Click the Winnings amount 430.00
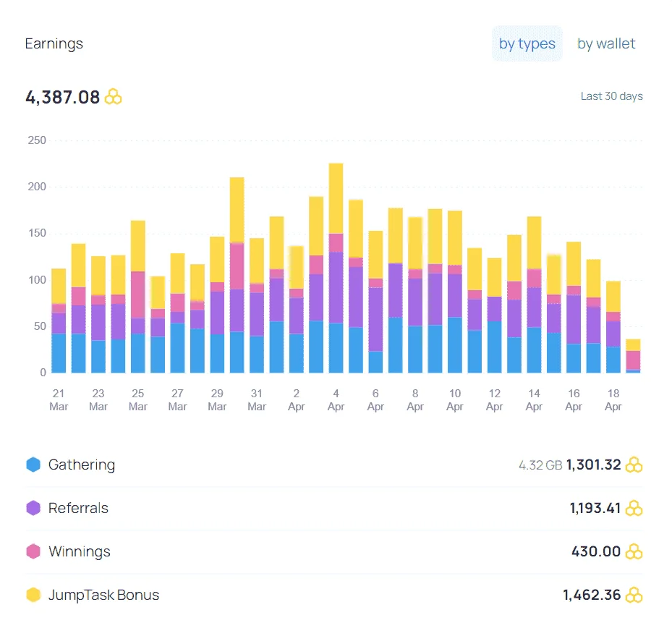Screen dimensions: 672x623 [x=596, y=551]
